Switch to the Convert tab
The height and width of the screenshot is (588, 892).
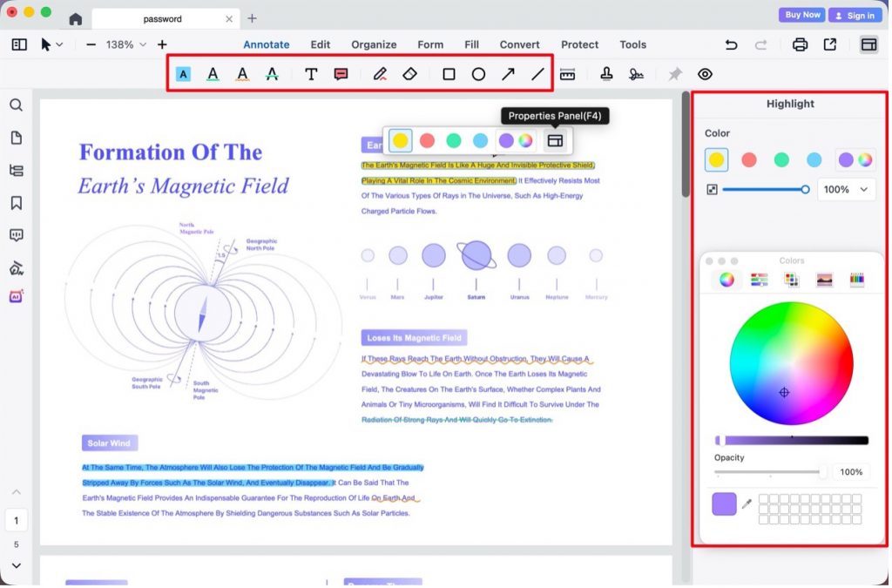coord(519,44)
